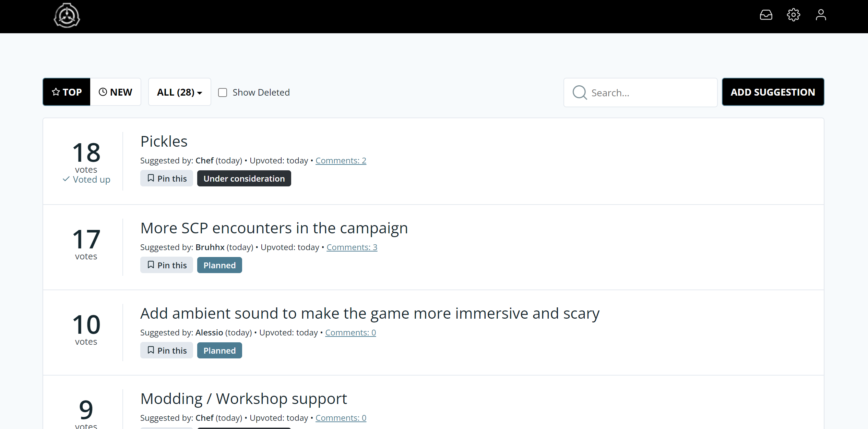The image size is (868, 429).
Task: Open Comments: 3 link
Action: coord(352,247)
